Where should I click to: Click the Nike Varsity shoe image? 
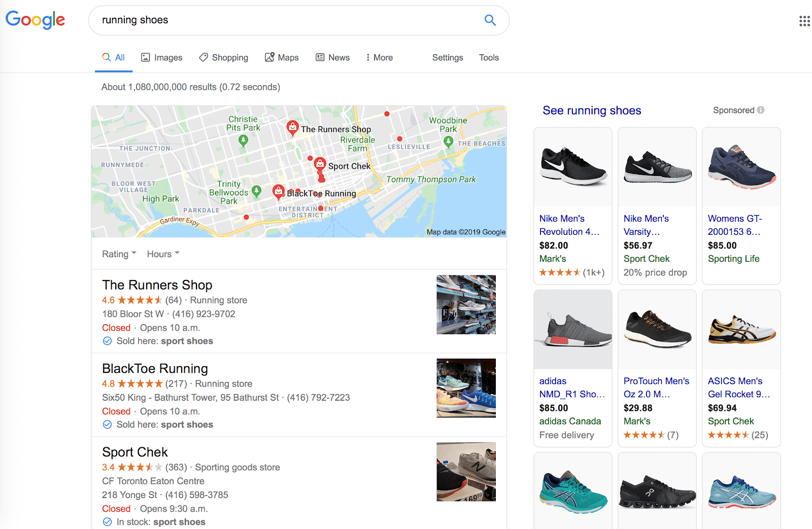pos(658,167)
